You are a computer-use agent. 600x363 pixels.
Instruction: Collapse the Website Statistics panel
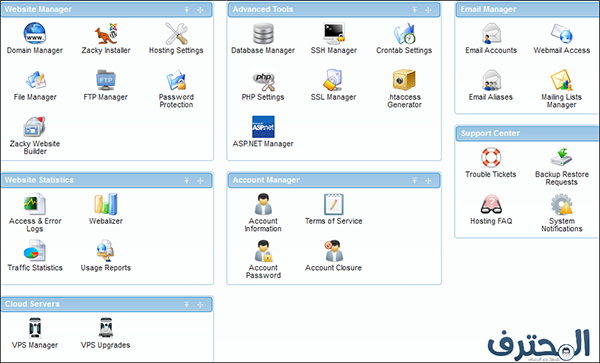pyautogui.click(x=187, y=181)
